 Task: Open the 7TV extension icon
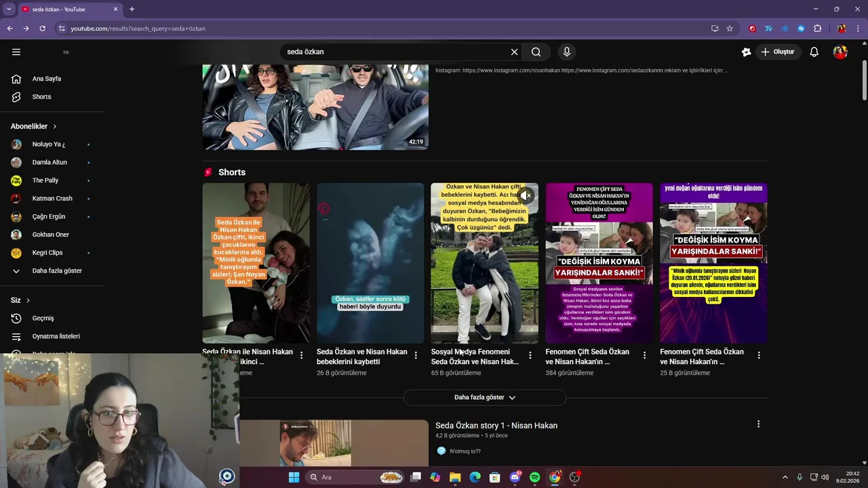(768, 28)
